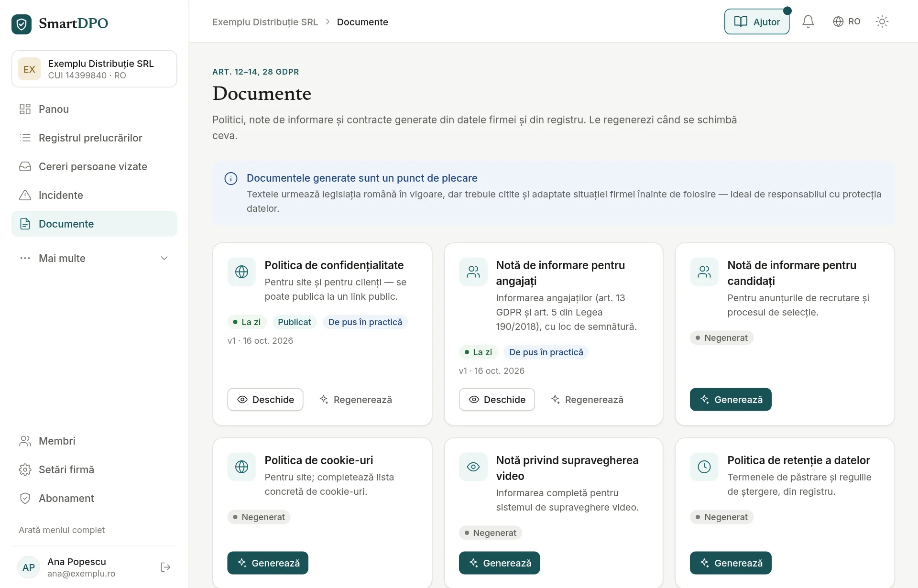Generate the Politica de cookie-uri document

click(268, 563)
